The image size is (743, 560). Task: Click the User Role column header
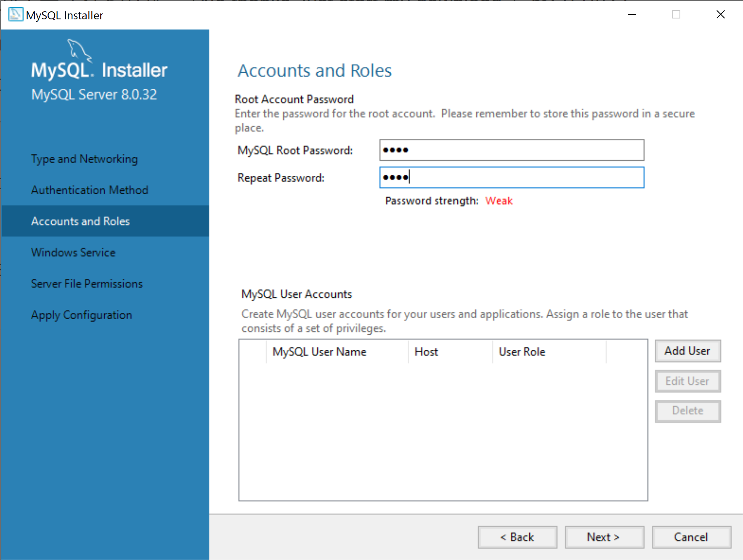click(522, 351)
